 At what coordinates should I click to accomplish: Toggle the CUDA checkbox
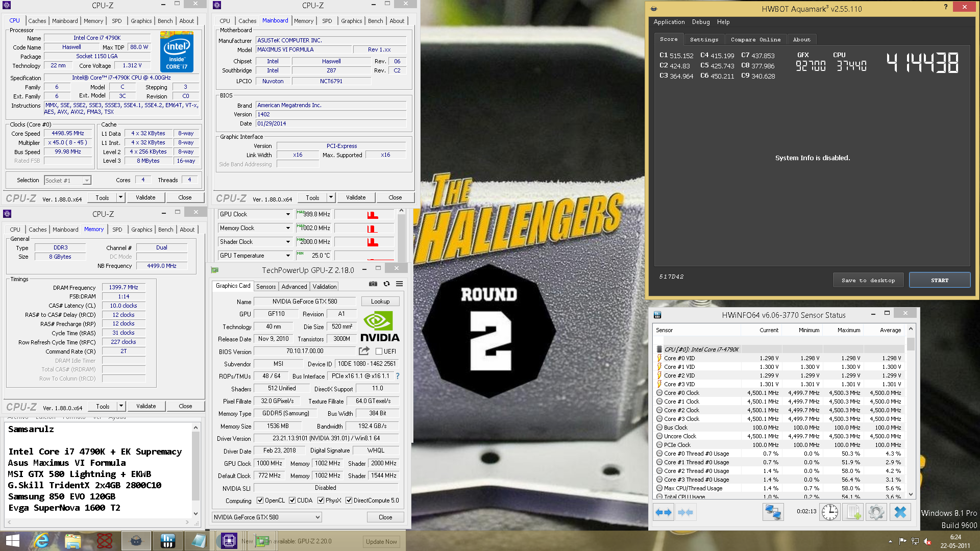tap(292, 500)
